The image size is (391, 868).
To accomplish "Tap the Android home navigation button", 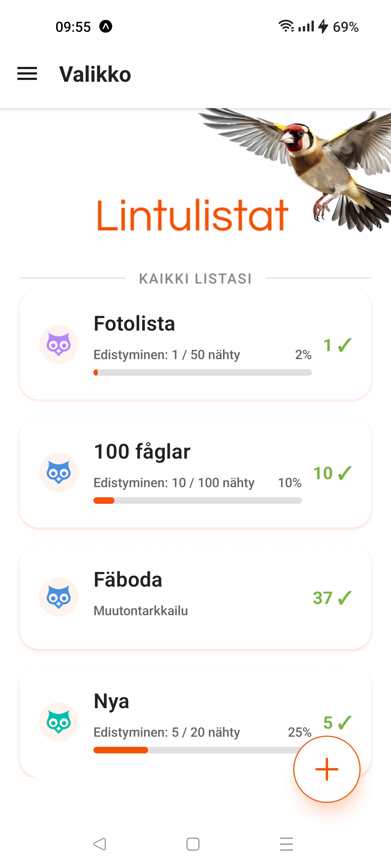I will tap(193, 844).
